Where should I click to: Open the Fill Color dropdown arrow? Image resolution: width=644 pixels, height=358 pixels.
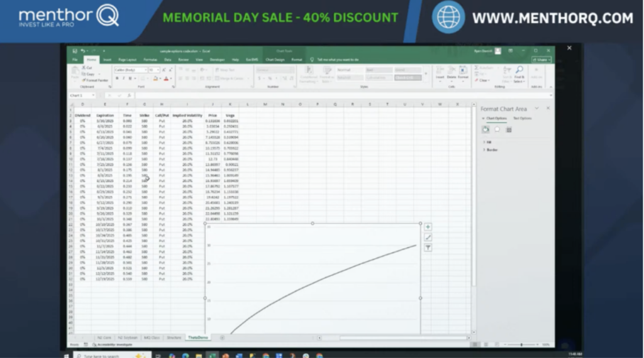tap(160, 79)
